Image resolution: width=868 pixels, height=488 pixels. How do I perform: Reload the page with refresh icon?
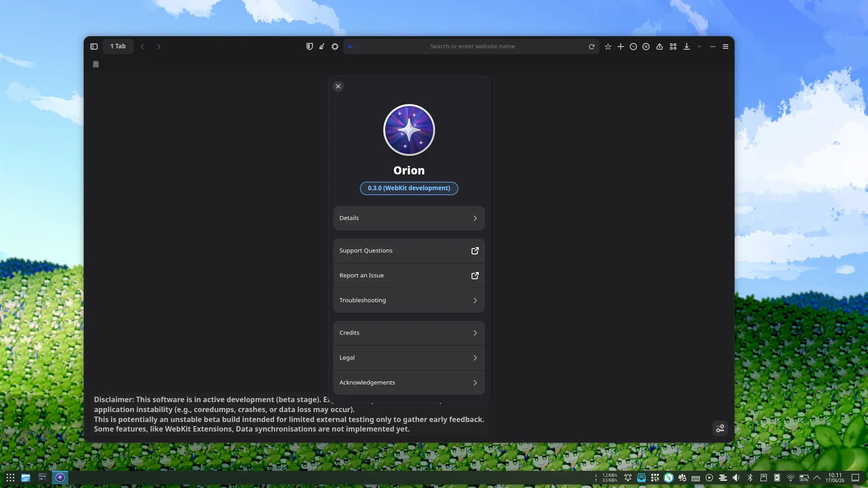click(x=591, y=47)
